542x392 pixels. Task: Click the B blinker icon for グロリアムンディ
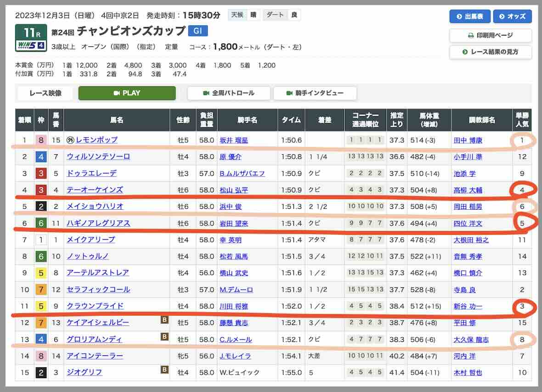click(164, 336)
